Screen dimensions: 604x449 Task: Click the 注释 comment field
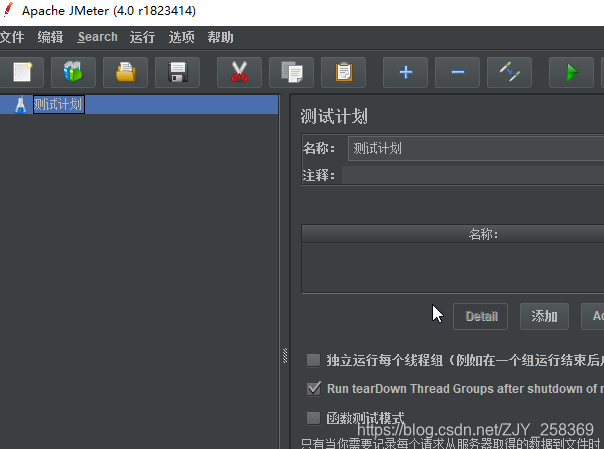pyautogui.click(x=473, y=175)
